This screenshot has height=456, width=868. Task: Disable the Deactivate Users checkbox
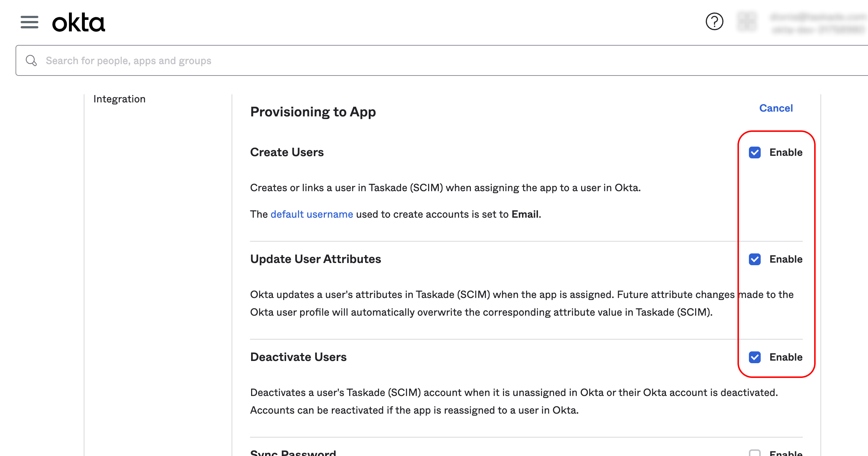tap(755, 357)
